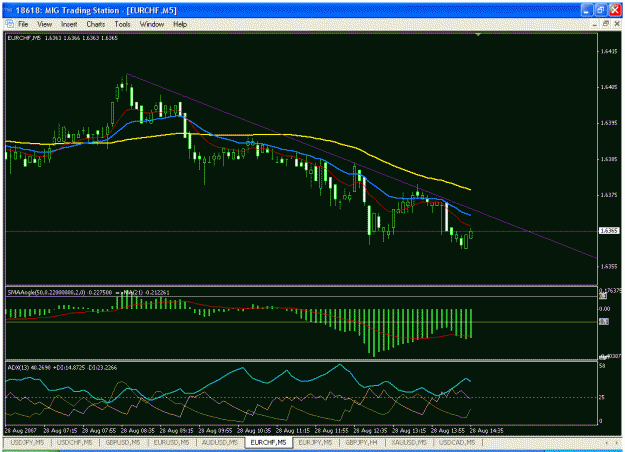The width and height of the screenshot is (625, 452).
Task: Click the 28 Aug 10:35 time label
Action: 254,431
